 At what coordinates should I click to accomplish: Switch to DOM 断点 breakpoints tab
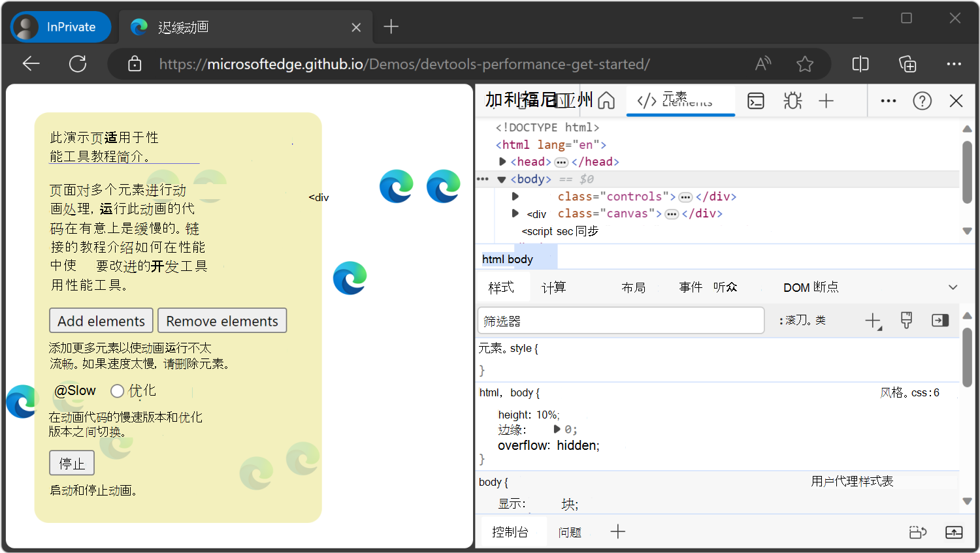point(811,287)
